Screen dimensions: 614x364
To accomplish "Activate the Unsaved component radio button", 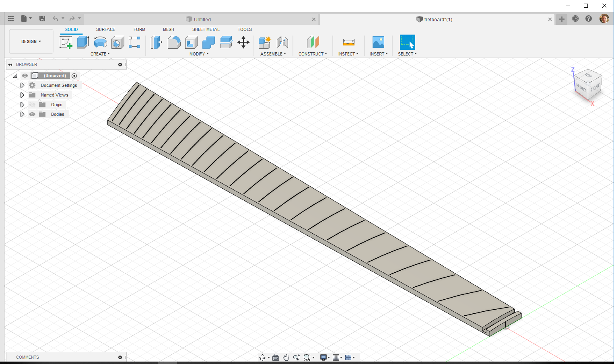I will [74, 76].
